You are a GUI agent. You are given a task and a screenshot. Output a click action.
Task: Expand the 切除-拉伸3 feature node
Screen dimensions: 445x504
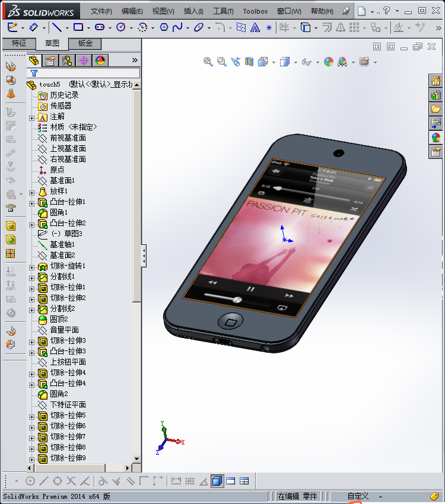(31, 342)
